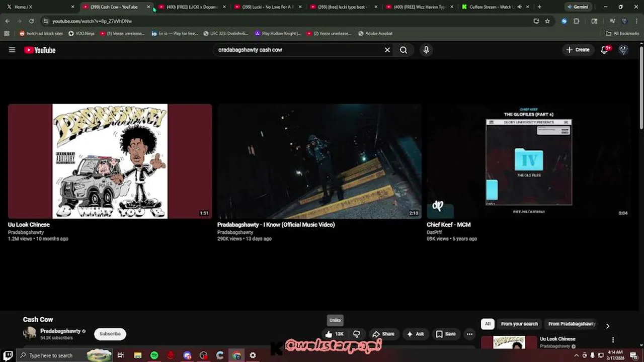Bookmark this page with star icon

(x=547, y=21)
